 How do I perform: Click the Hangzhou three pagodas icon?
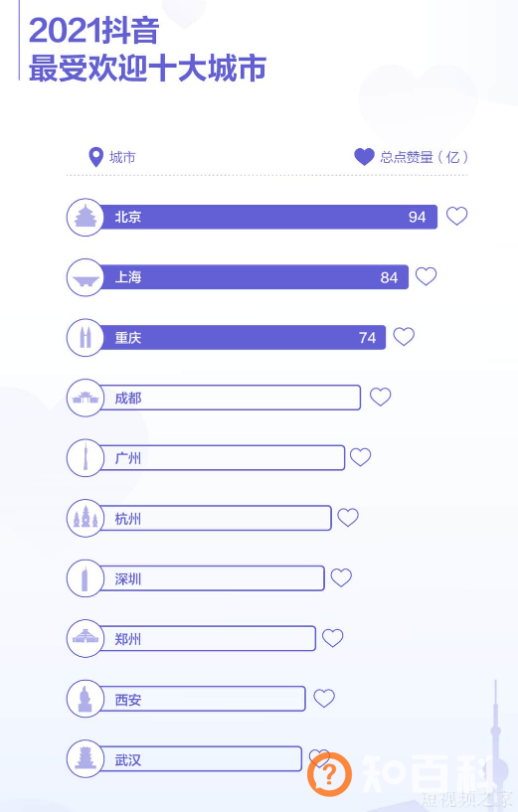pos(86,519)
